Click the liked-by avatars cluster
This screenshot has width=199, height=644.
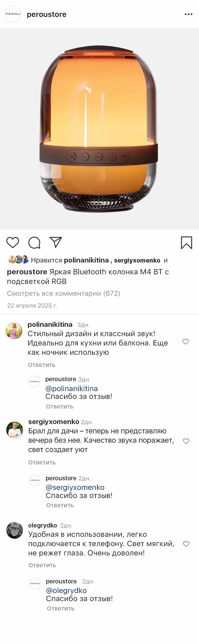[x=18, y=260]
